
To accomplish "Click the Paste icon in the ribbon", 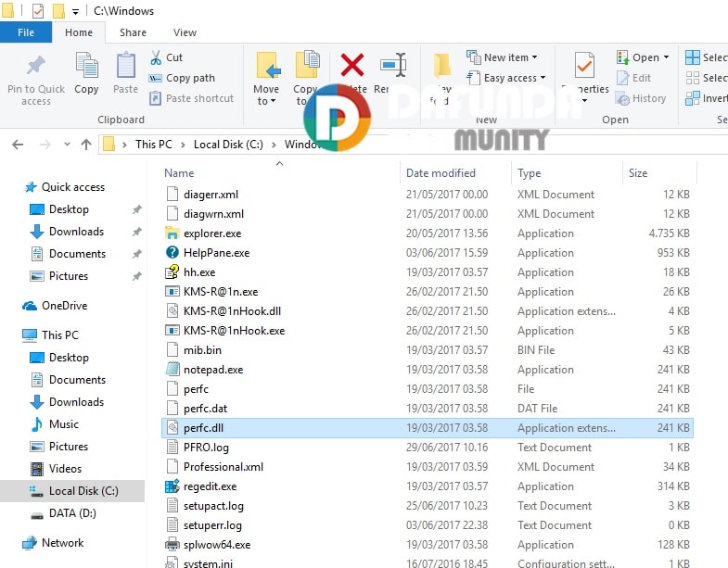I will pos(125,67).
